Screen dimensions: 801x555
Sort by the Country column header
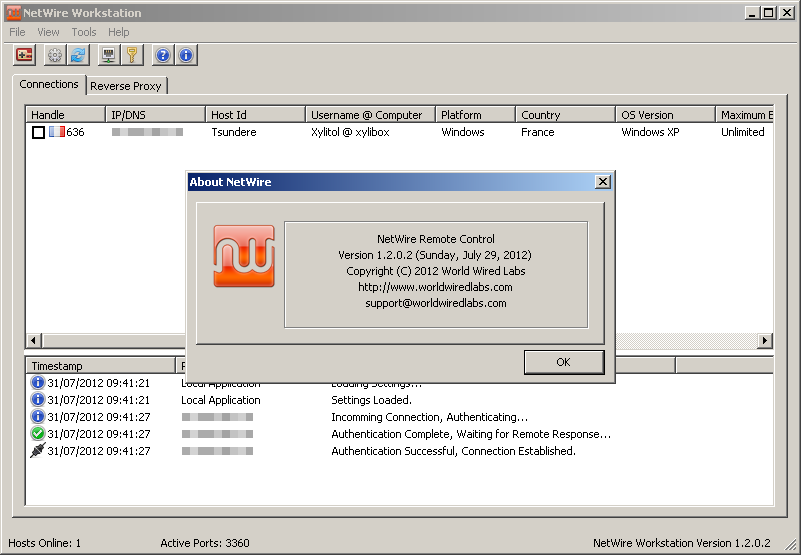coord(566,114)
